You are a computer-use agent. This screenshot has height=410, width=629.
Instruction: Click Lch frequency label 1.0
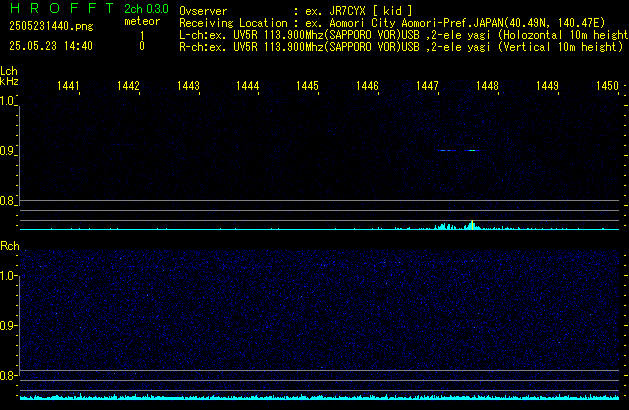point(7,101)
